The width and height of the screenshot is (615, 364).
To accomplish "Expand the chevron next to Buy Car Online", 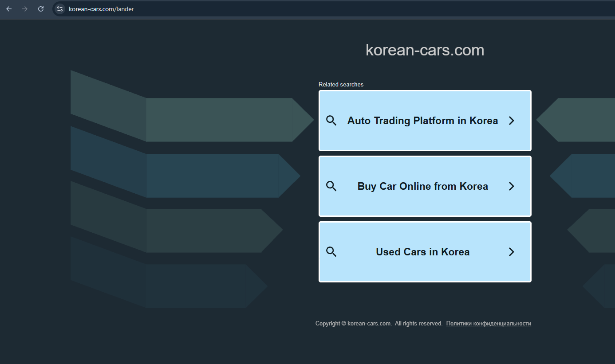I will click(x=511, y=186).
